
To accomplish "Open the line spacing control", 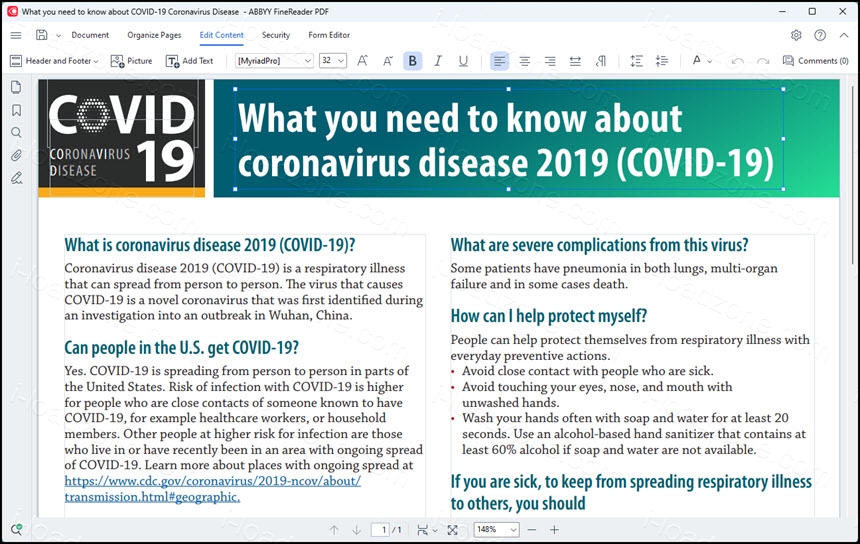I will [x=636, y=61].
